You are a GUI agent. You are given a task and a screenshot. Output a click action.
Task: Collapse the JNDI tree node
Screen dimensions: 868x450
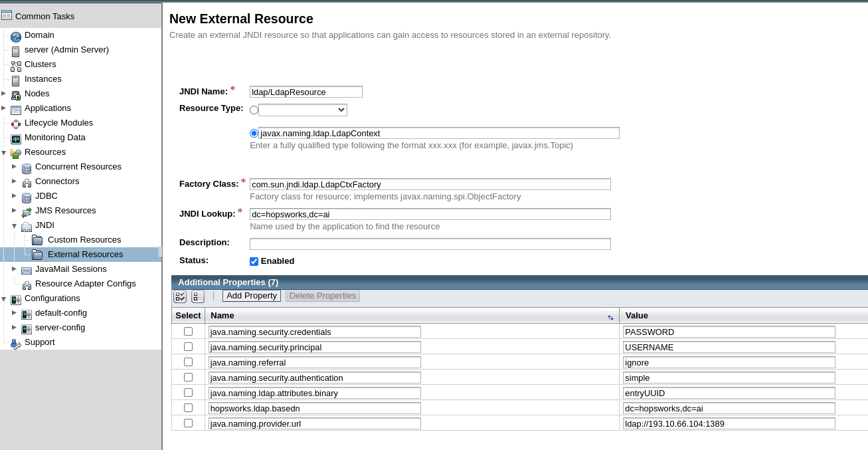click(15, 225)
